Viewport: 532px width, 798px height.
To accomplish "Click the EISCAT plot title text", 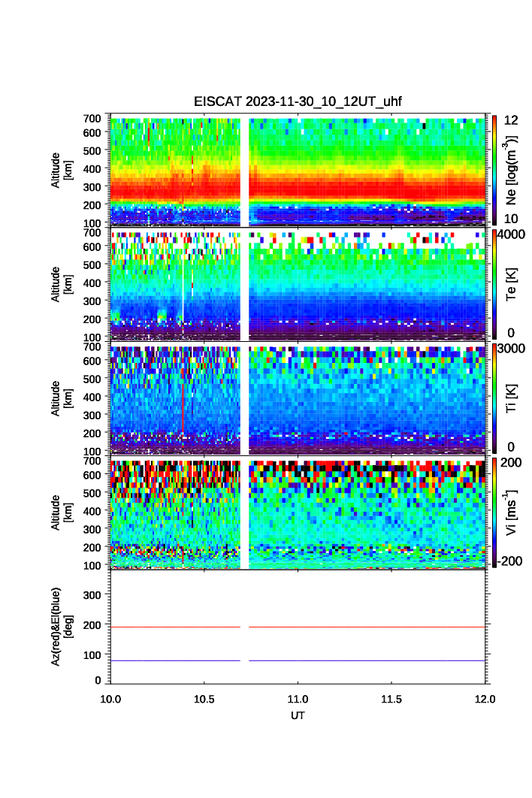I will click(298, 102).
